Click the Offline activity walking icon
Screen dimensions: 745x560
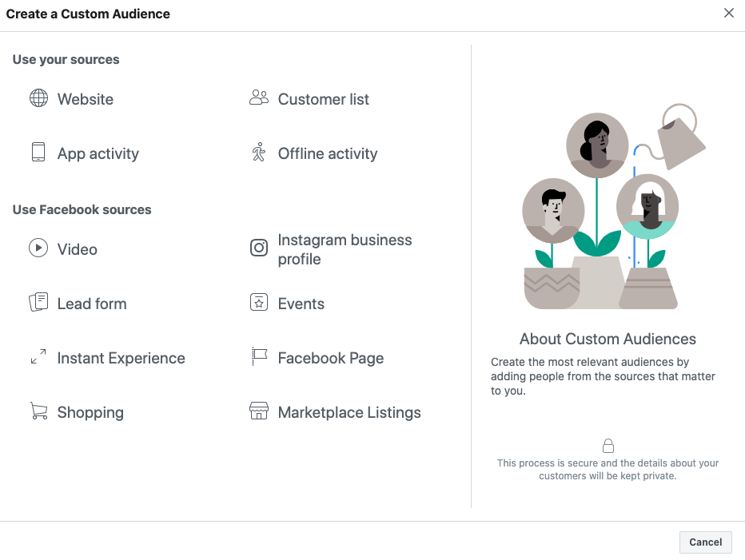[257, 153]
